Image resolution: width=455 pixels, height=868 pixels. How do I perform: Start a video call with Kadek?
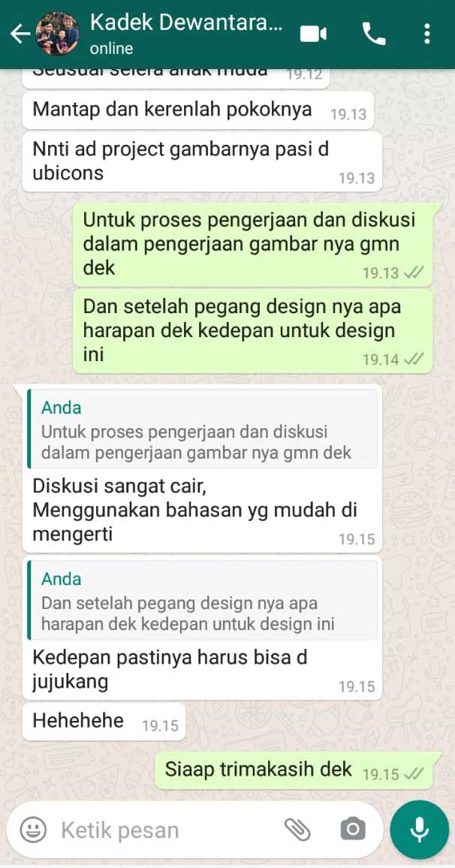coord(313,35)
